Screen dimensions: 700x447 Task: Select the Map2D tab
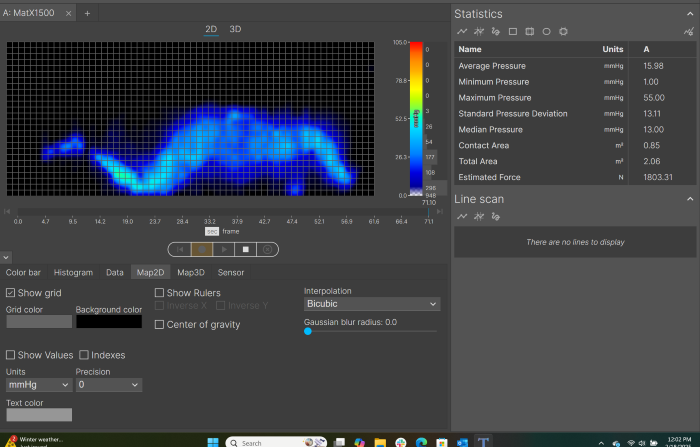[150, 272]
